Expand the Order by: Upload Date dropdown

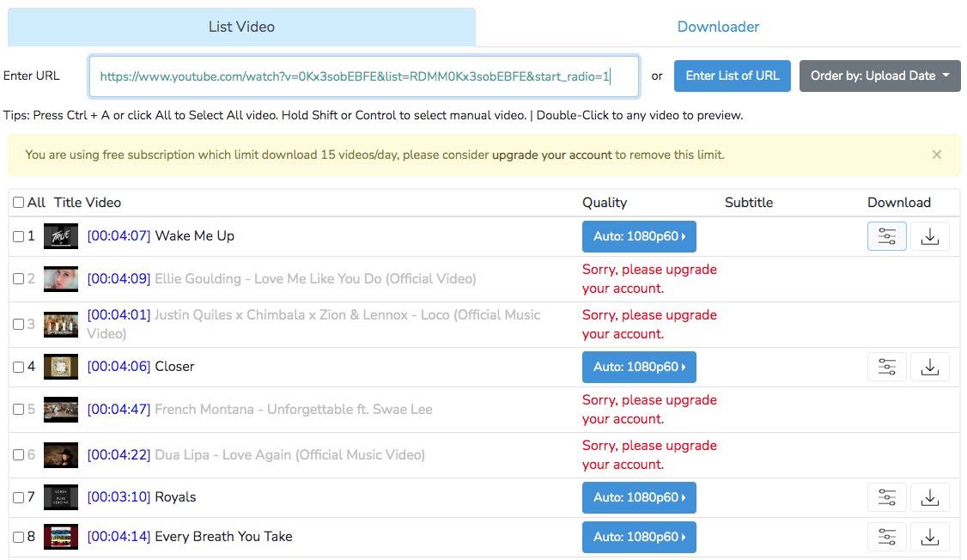(x=879, y=76)
